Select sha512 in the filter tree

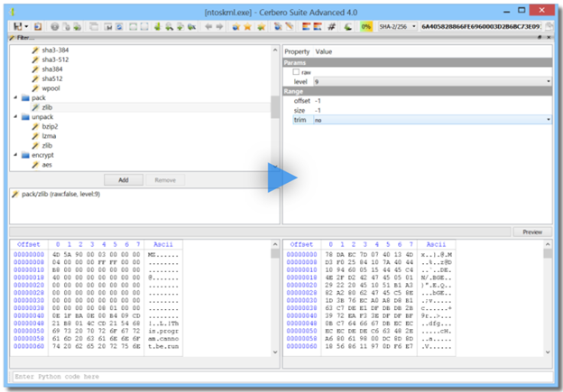(x=52, y=78)
